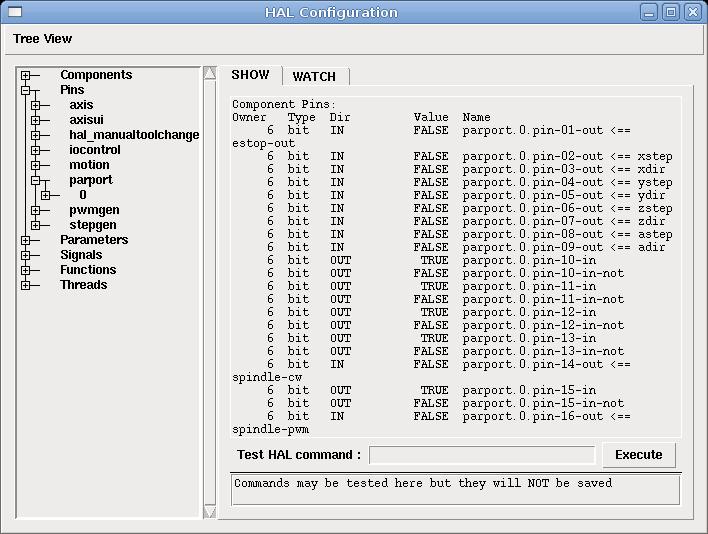The height and width of the screenshot is (534, 708).
Task: Select the Functions tree label
Action: pyautogui.click(x=88, y=269)
